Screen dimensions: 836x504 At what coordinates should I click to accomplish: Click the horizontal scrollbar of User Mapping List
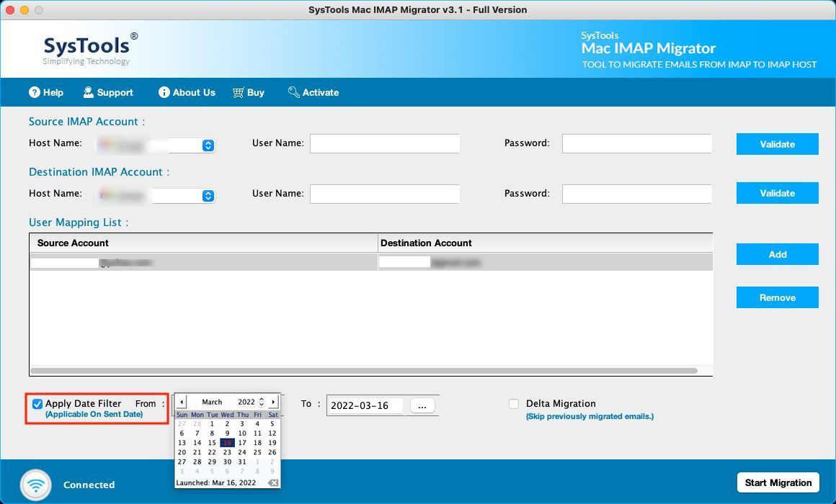(364, 370)
